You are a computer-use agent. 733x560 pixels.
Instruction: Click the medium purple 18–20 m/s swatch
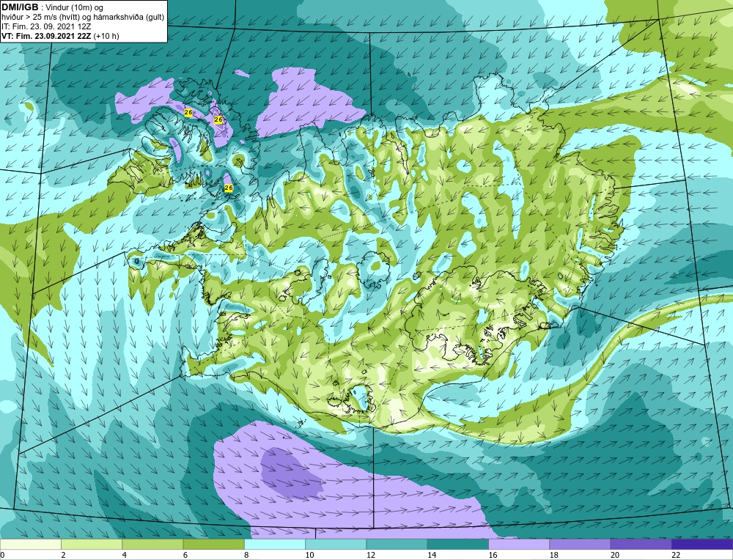(x=580, y=544)
